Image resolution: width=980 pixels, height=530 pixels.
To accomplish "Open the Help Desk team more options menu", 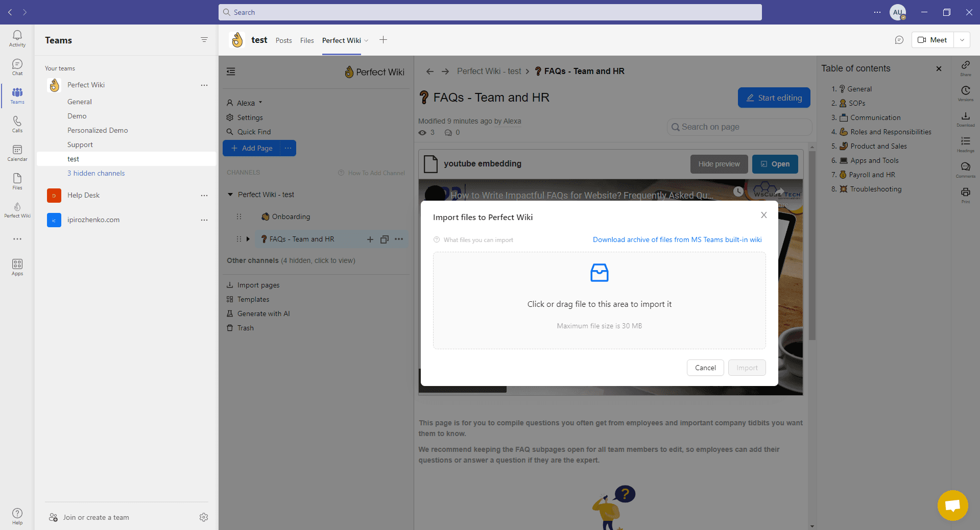I will click(x=204, y=196).
